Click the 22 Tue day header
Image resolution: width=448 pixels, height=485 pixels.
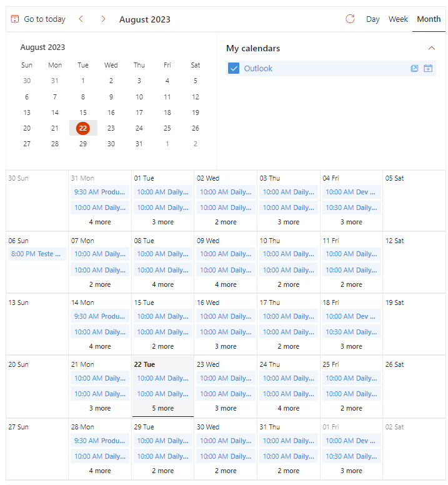point(144,364)
